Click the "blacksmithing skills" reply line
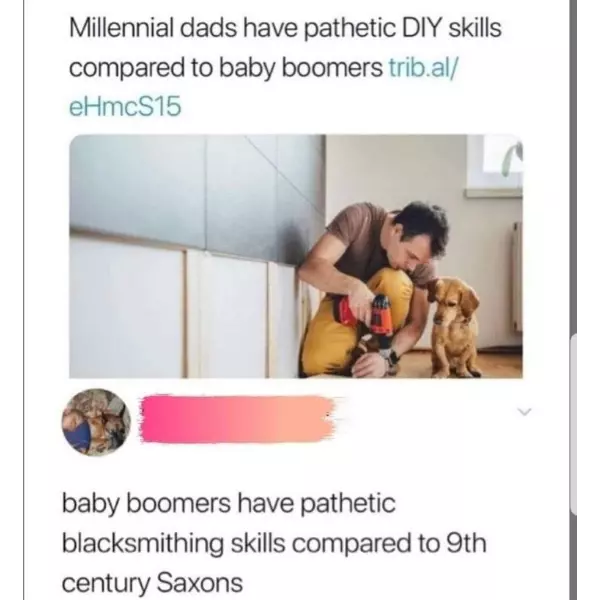 174,543
